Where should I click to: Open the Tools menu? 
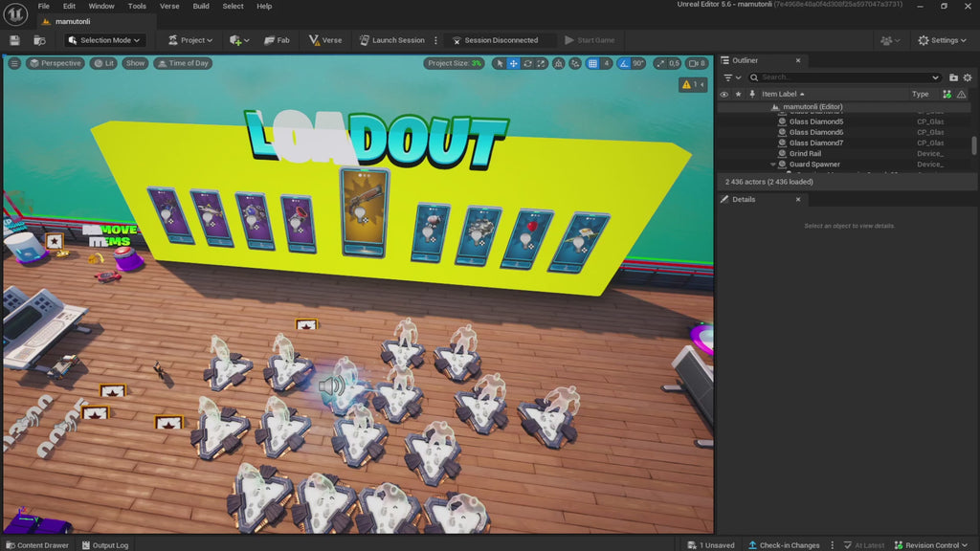tap(137, 7)
